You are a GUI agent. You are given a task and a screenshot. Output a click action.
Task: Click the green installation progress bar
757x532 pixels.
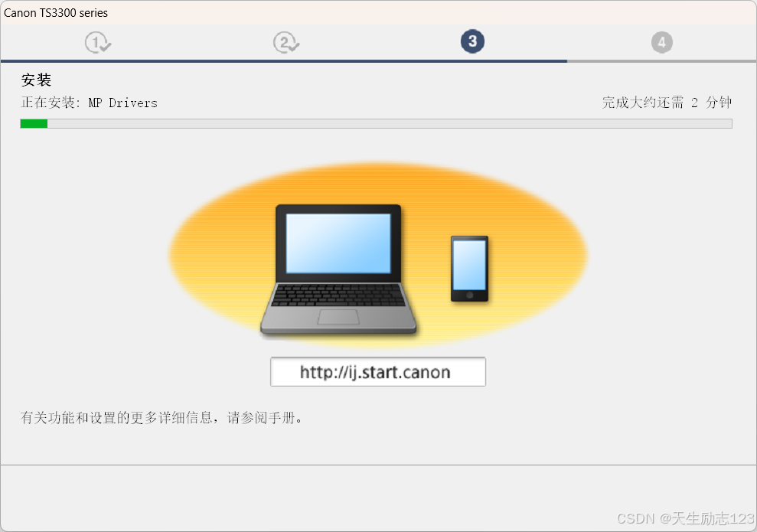(376, 123)
